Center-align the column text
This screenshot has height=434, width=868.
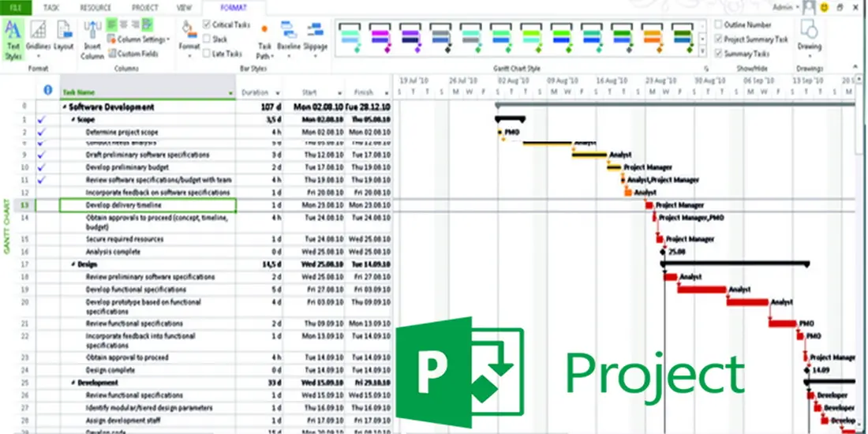(x=123, y=24)
